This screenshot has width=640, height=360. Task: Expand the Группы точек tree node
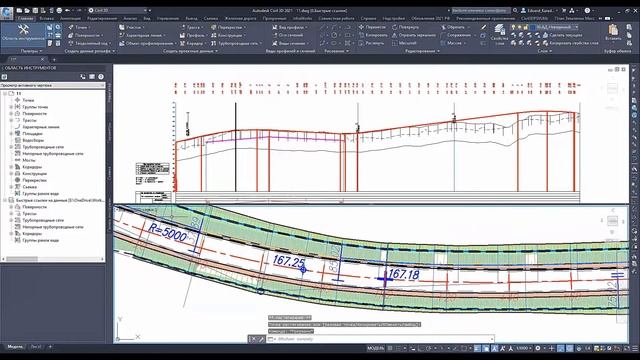coord(11,107)
